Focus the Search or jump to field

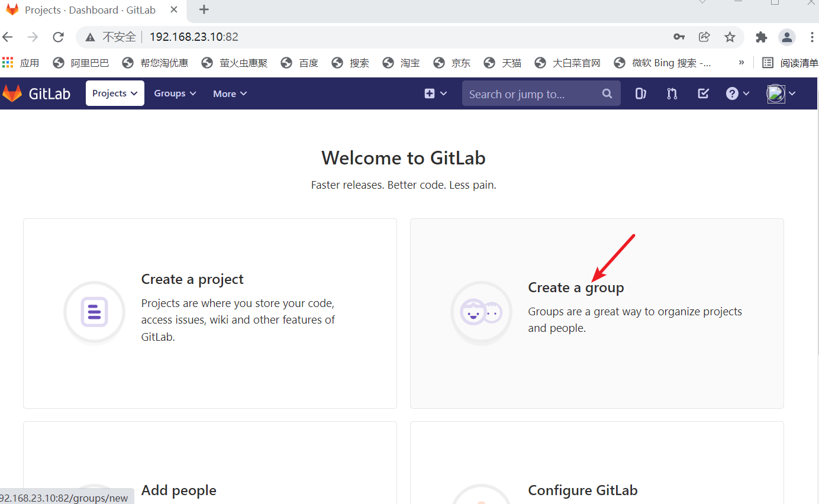[541, 93]
